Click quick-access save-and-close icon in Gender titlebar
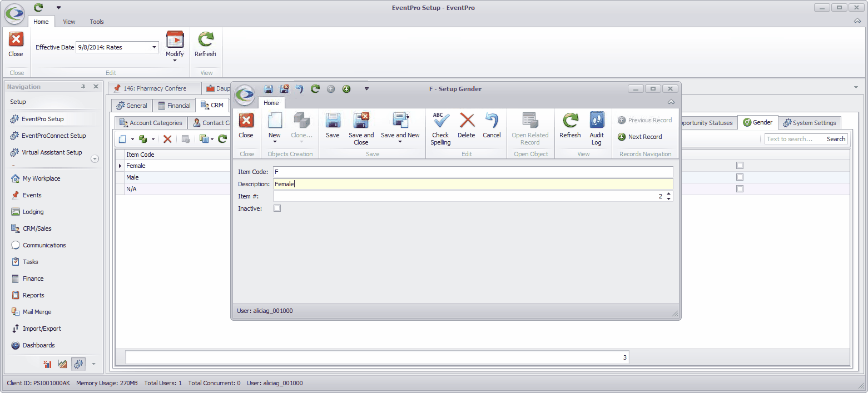 point(284,89)
